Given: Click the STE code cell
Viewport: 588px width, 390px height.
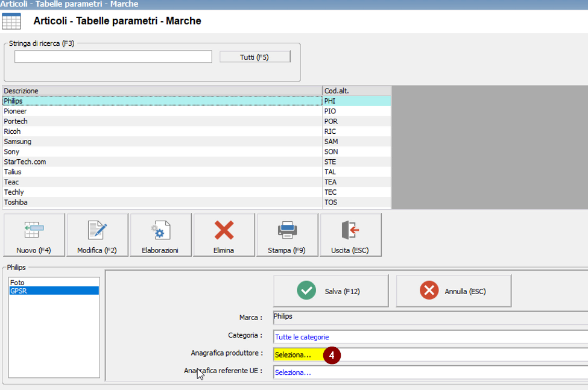Looking at the screenshot, I should (x=356, y=162).
